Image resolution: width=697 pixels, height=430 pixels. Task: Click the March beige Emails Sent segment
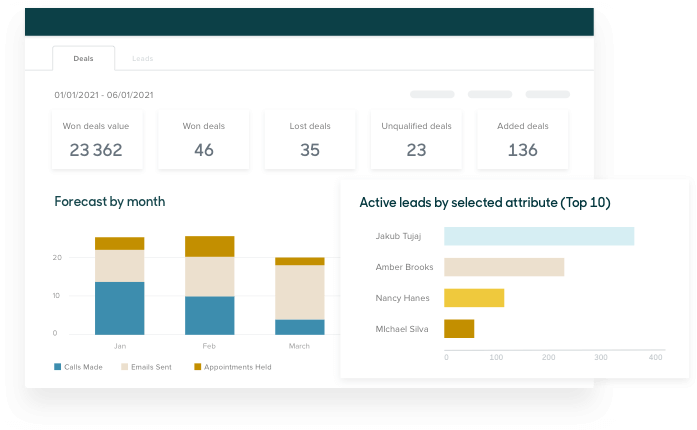pyautogui.click(x=300, y=292)
